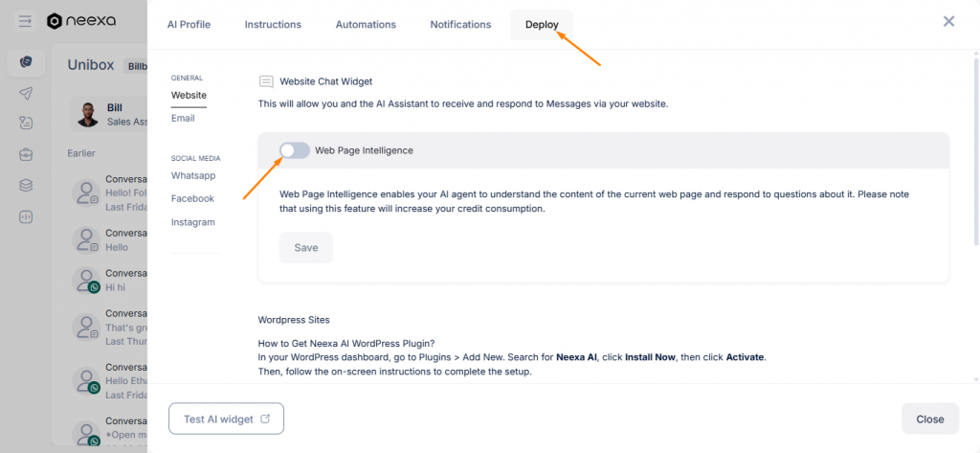Open layers stack sidebar icon
The height and width of the screenshot is (453, 980).
[x=26, y=185]
